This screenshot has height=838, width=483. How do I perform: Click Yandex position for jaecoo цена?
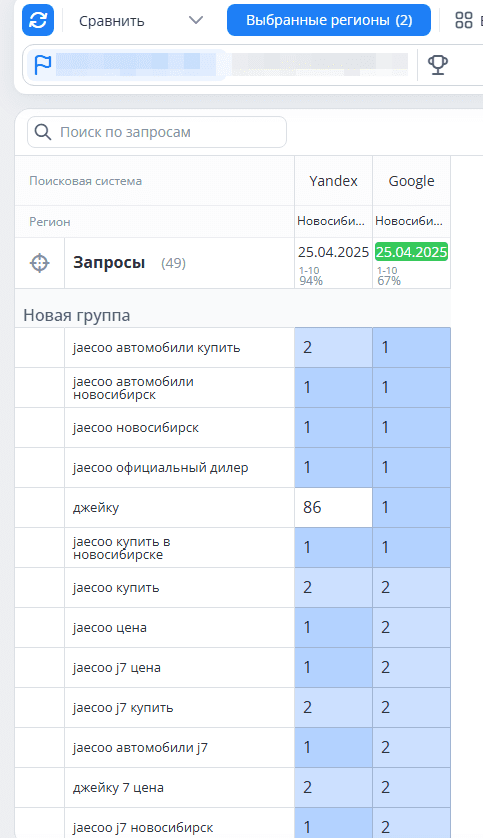[333, 627]
